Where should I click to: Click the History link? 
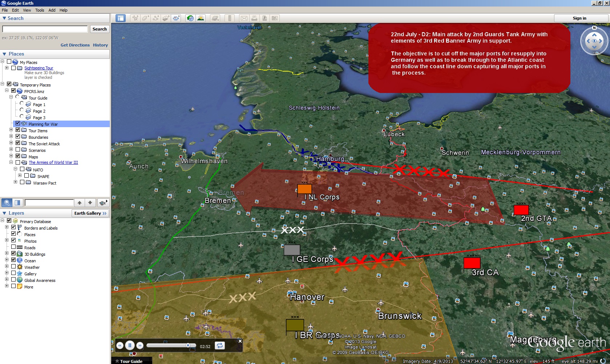(100, 45)
